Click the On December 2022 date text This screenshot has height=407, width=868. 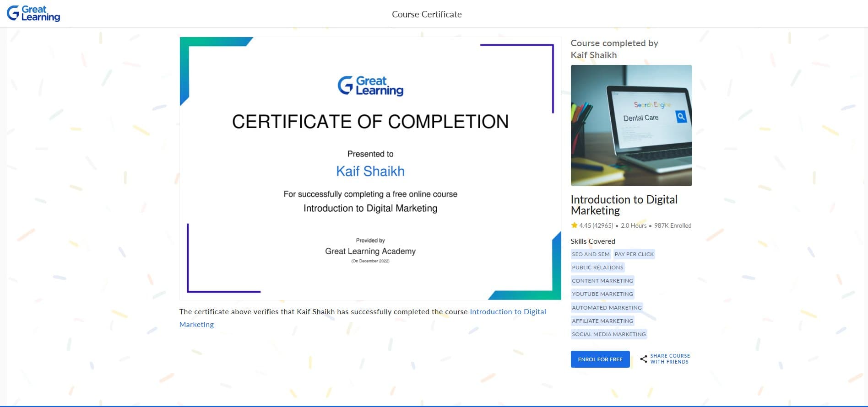click(x=370, y=261)
